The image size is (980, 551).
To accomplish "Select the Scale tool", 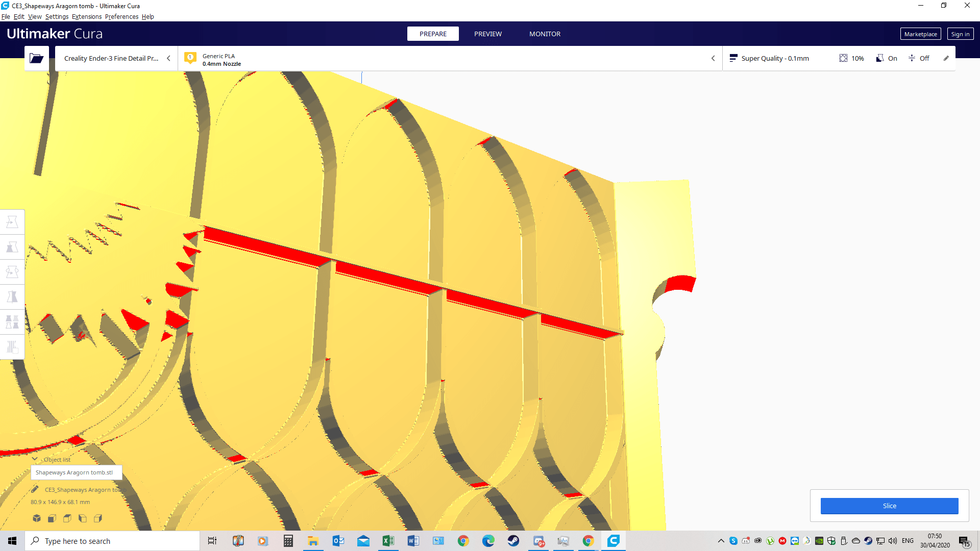I will coord(12,247).
